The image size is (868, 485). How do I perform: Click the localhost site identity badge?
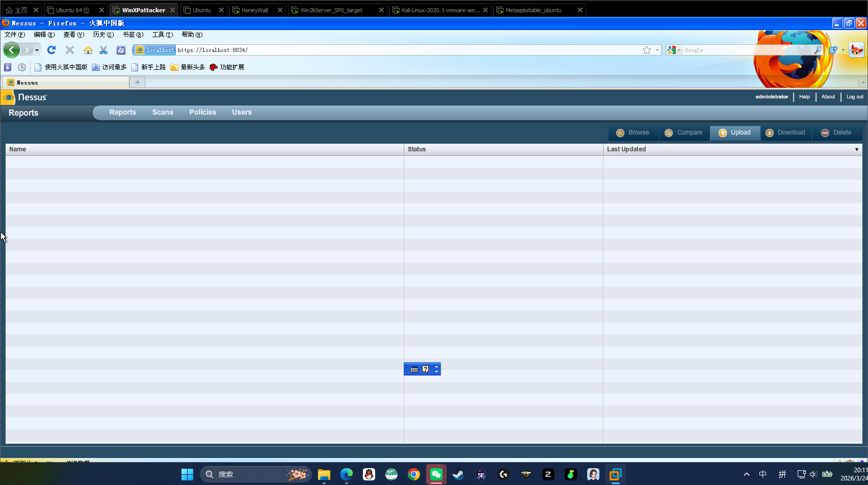click(x=154, y=50)
